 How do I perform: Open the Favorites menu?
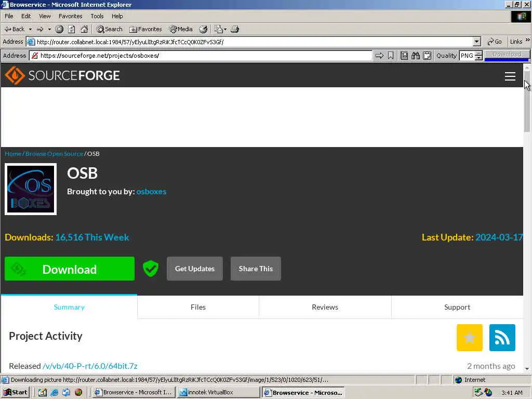point(70,16)
